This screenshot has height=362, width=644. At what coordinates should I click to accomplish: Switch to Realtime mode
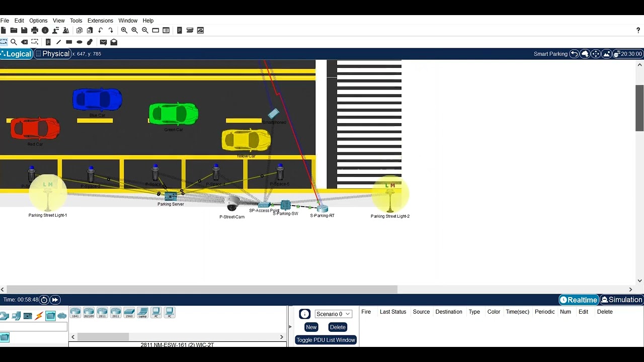tap(579, 300)
